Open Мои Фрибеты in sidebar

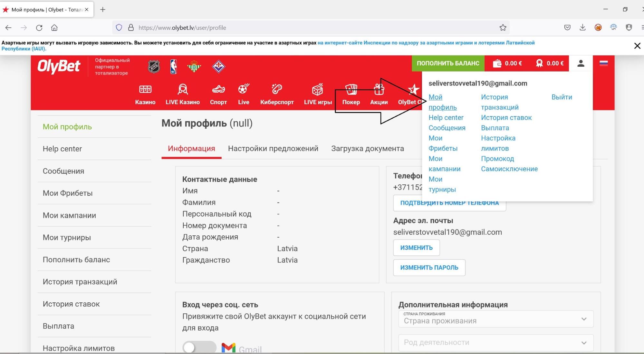(x=94, y=193)
